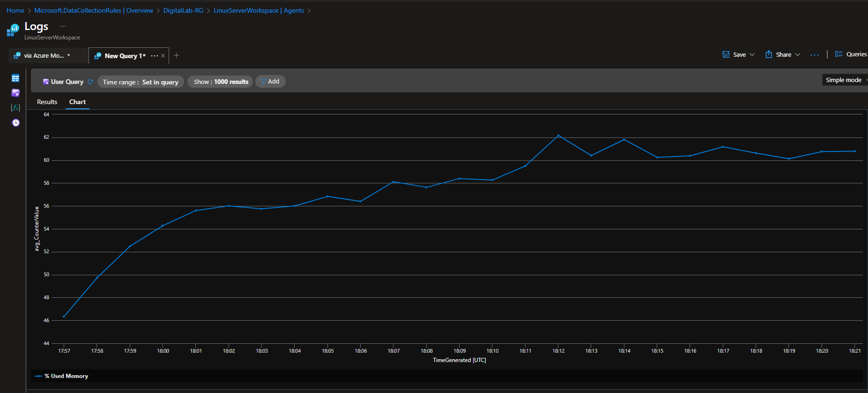
Task: Add a new query tab with plus
Action: tap(177, 55)
